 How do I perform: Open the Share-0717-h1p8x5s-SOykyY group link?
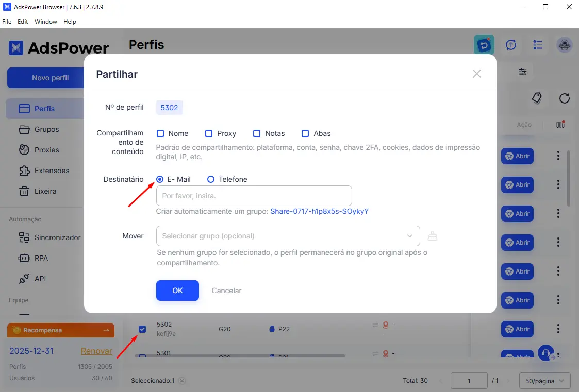click(320, 211)
